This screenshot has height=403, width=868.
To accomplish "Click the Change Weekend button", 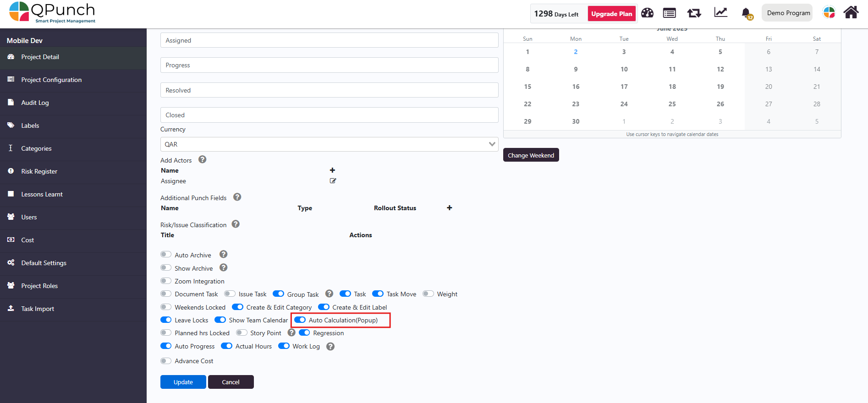I will pyautogui.click(x=531, y=155).
